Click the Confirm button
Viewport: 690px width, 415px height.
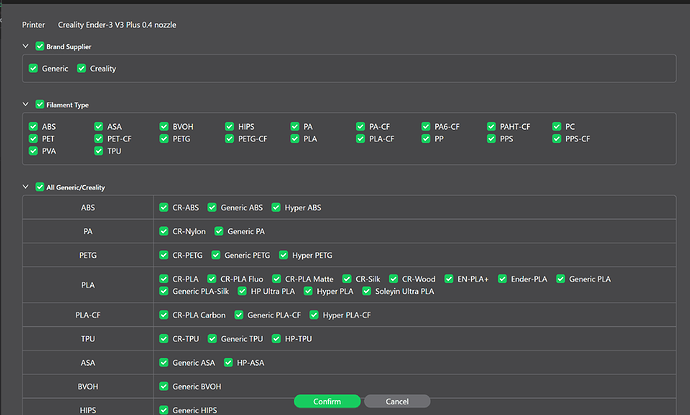(x=327, y=401)
